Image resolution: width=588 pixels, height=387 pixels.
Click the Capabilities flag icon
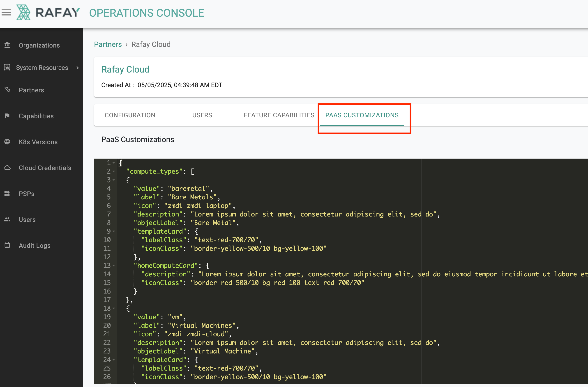tap(7, 116)
